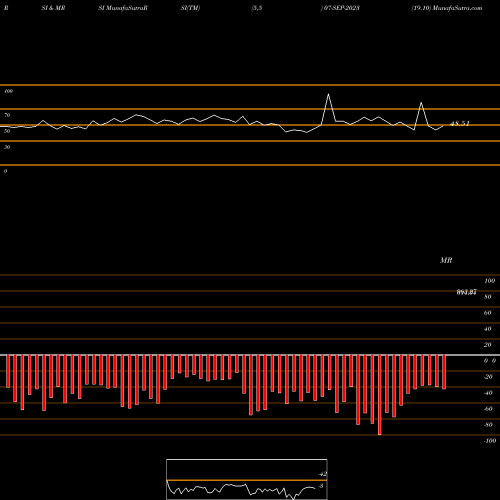
Task: Click the '100' label on the MR axis
Action: coord(490,281)
